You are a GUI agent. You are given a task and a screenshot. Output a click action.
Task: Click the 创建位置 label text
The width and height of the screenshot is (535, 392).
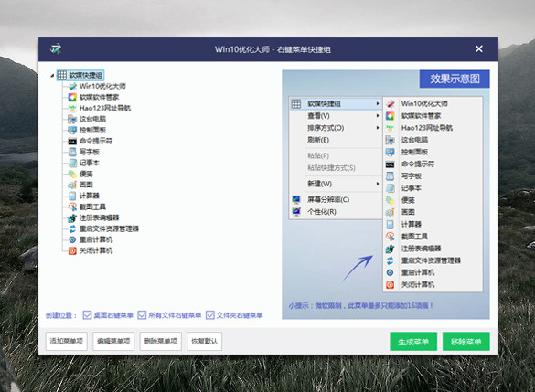pos(61,315)
